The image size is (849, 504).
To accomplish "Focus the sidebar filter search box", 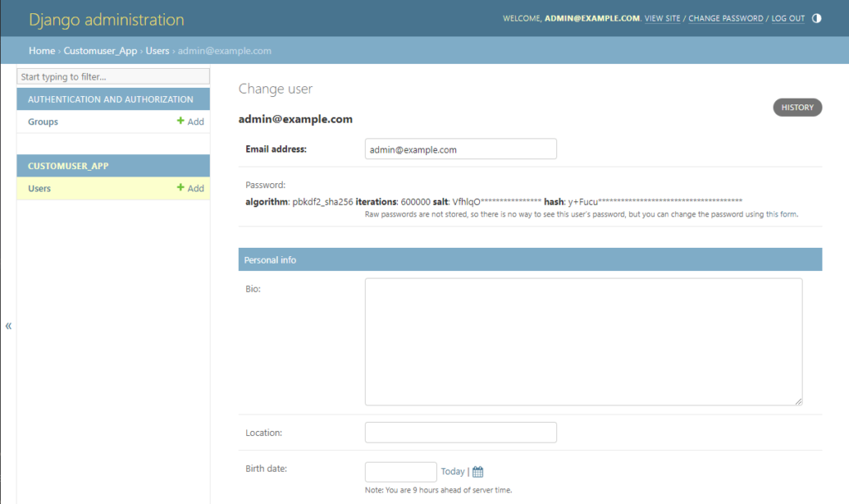I will point(114,76).
